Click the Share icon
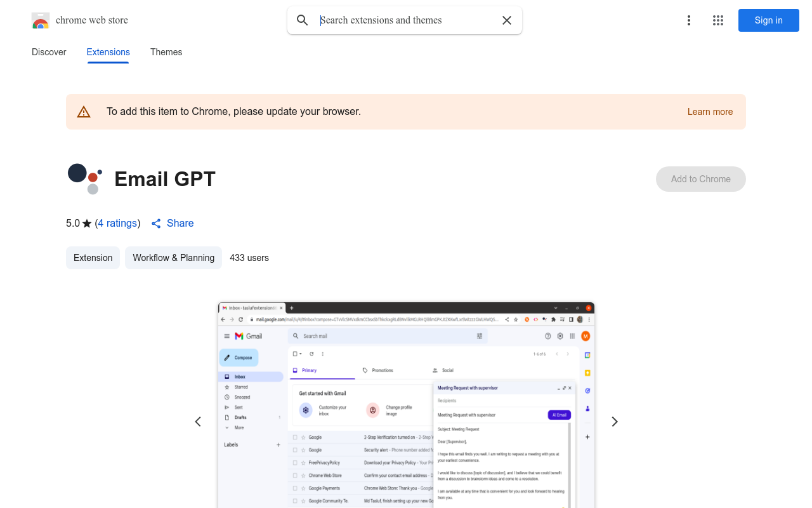Viewport: 812px width, 508px height. (x=156, y=224)
